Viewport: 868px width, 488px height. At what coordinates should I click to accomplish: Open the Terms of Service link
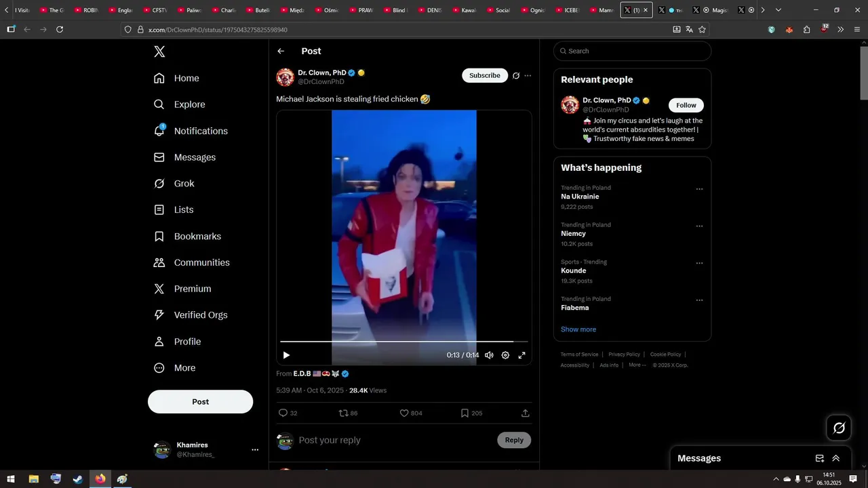[x=580, y=354]
